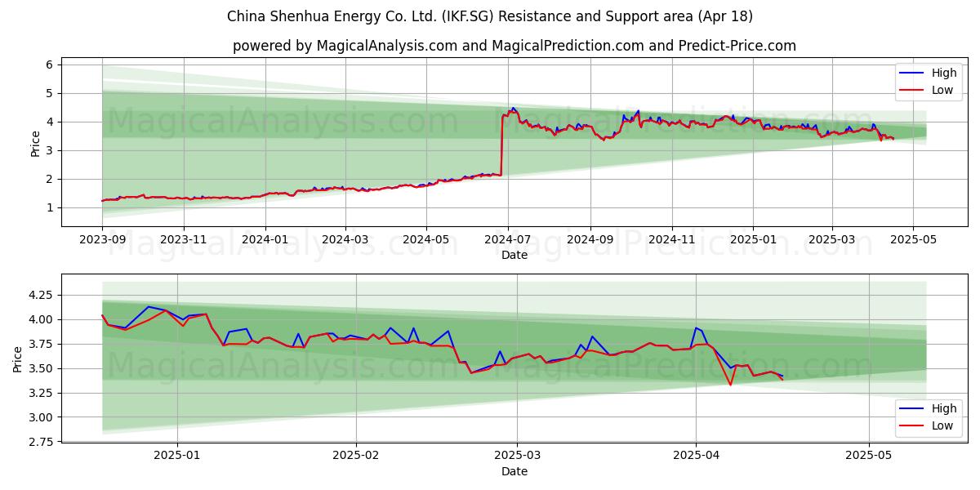Screen dimensions: 980x490
Task: Click the Date axis label under top chart
Action: [514, 256]
